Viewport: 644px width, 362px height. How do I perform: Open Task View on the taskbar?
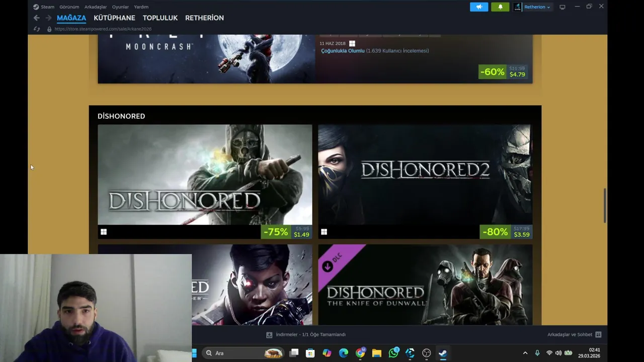pyautogui.click(x=294, y=353)
